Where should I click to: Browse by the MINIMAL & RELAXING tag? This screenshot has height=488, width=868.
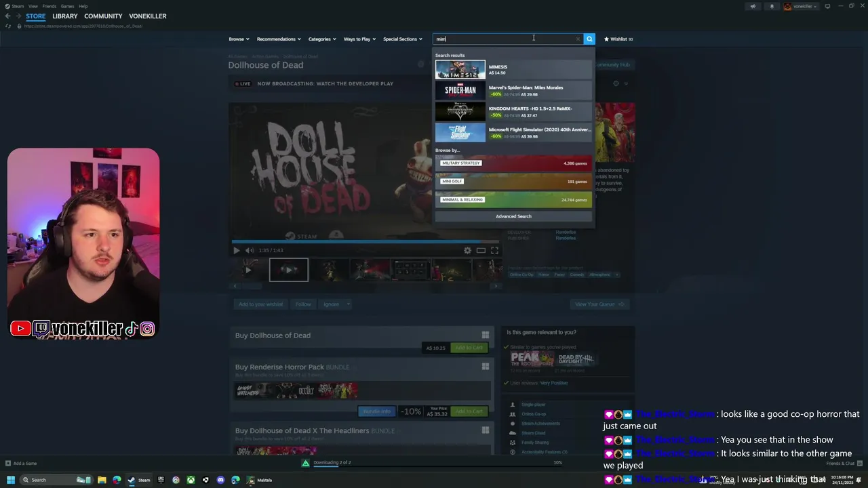pyautogui.click(x=513, y=200)
